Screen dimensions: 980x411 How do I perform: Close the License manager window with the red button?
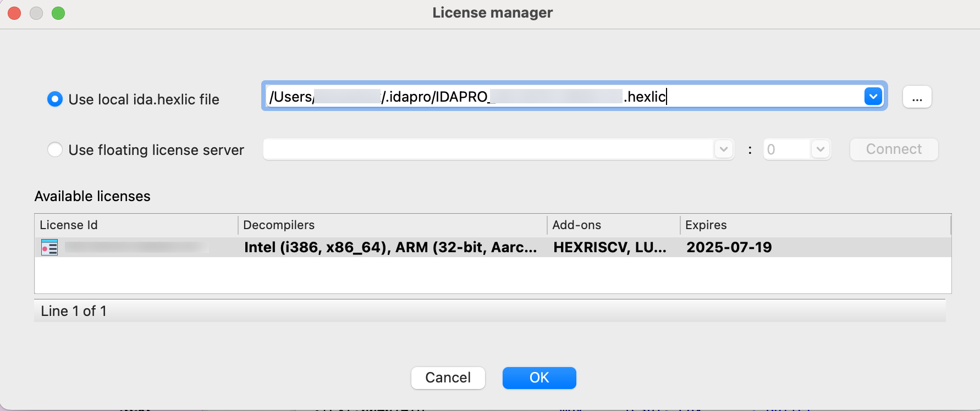(x=14, y=13)
